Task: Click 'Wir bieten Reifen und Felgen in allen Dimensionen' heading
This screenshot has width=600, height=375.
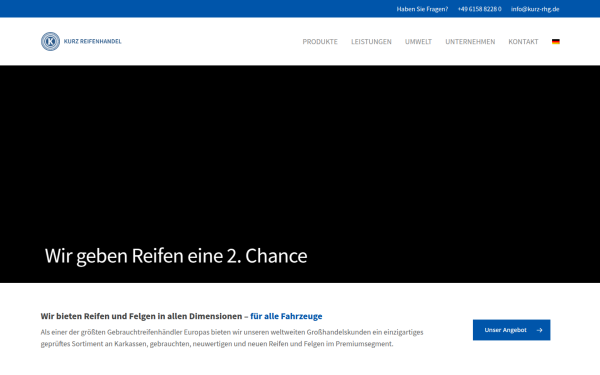Action: [x=141, y=316]
